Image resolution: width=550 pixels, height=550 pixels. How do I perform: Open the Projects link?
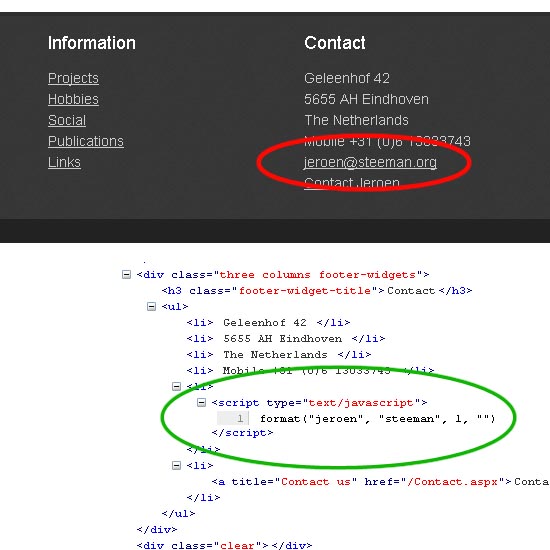(73, 78)
